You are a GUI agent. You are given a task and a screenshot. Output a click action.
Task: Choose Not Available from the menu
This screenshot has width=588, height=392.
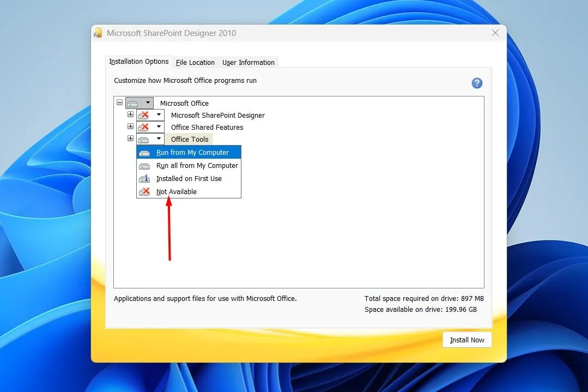(175, 191)
